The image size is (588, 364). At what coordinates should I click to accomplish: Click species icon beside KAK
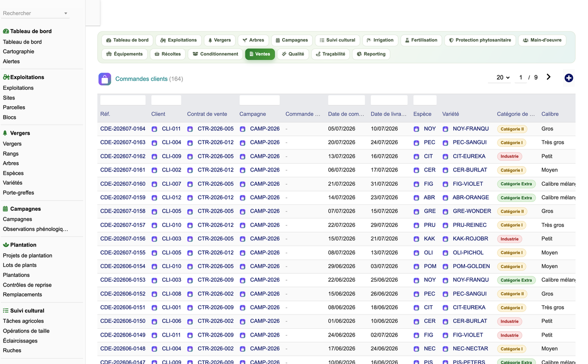(x=416, y=239)
